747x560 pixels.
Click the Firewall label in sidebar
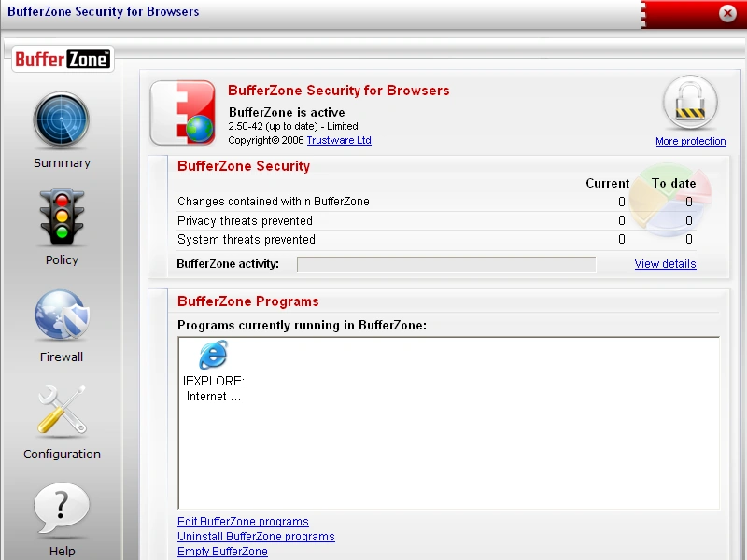coord(62,357)
